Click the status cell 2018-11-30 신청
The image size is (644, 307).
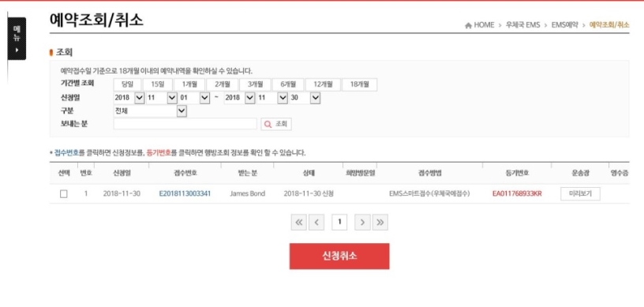click(x=309, y=193)
